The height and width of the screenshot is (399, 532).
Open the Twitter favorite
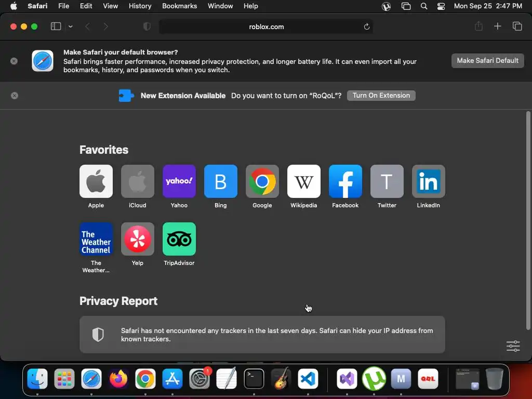coord(387,181)
